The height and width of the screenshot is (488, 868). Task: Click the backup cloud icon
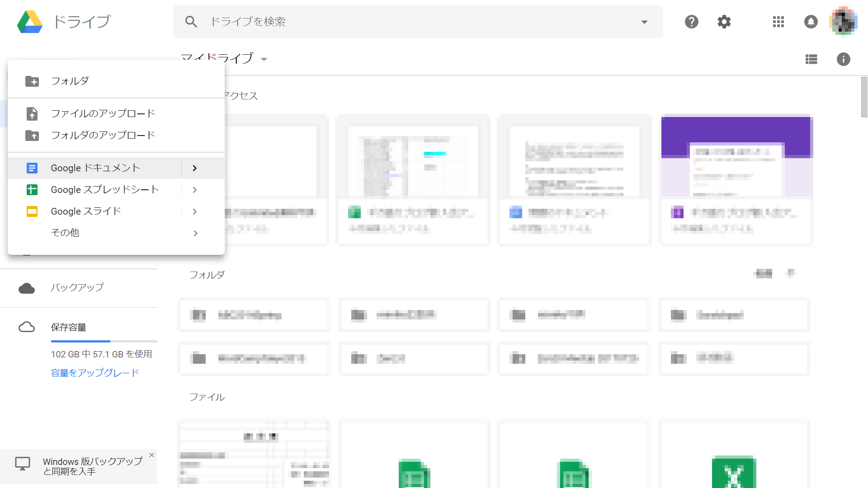pyautogui.click(x=27, y=288)
